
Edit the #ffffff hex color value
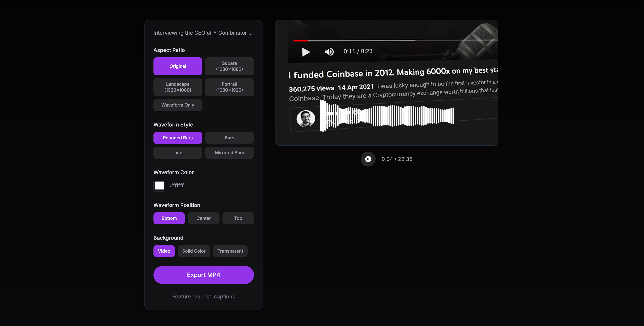(177, 185)
